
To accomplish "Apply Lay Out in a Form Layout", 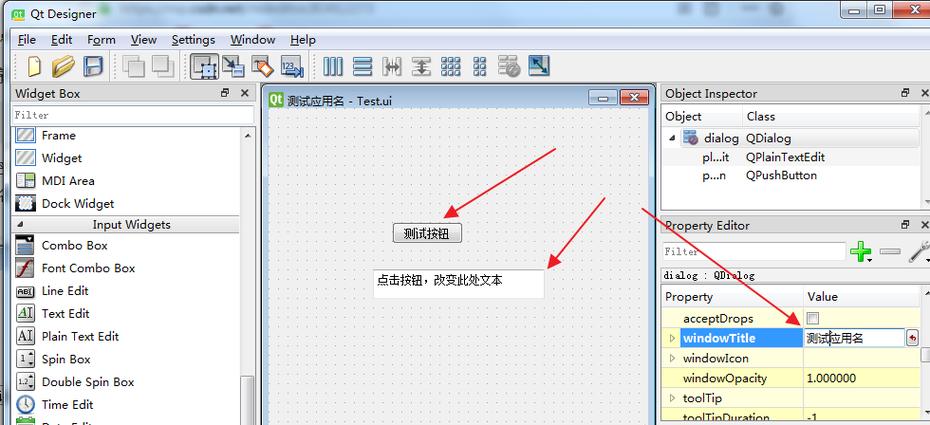I will click(480, 66).
